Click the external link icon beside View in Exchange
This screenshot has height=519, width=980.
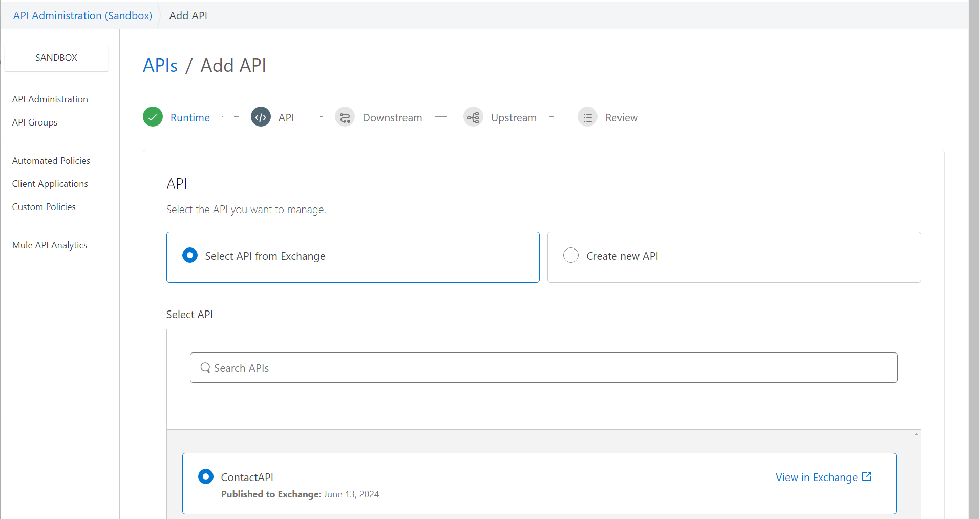pyautogui.click(x=866, y=476)
